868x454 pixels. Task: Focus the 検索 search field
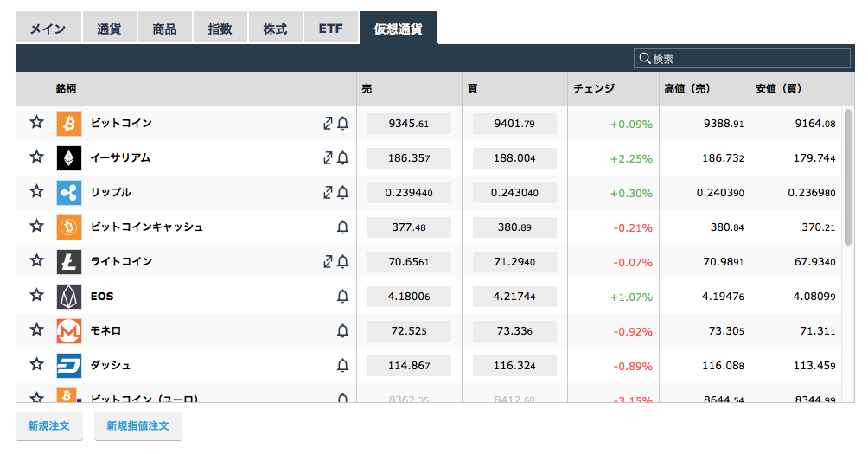tap(742, 58)
